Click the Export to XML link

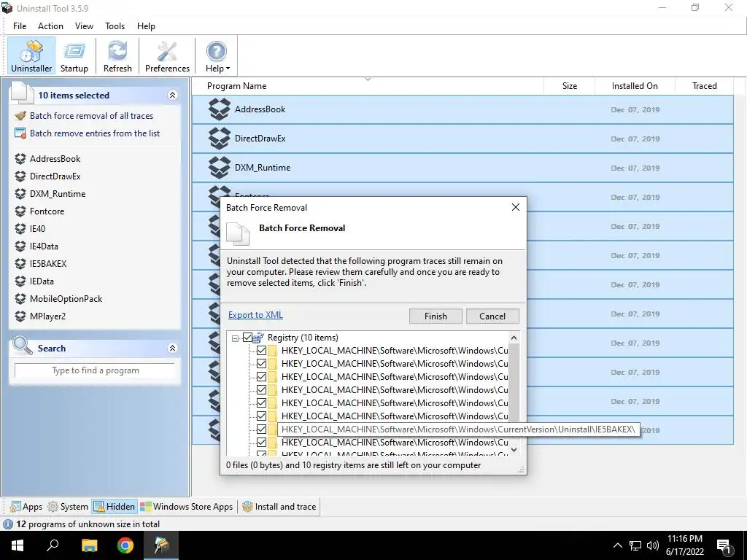[255, 315]
